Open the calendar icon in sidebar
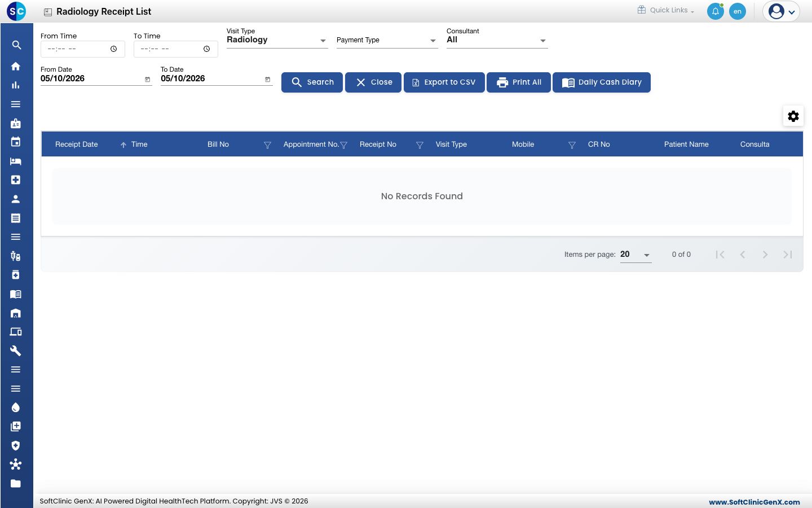 16,142
